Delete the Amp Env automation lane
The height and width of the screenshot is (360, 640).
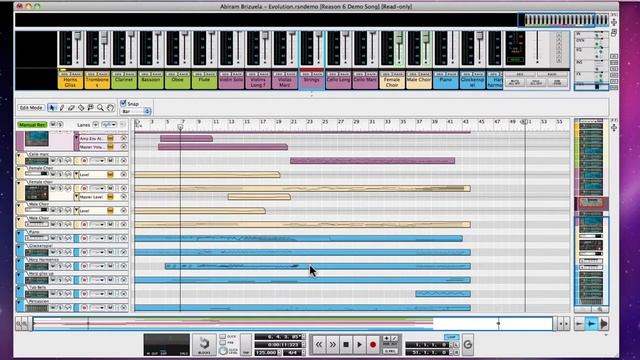coord(123,138)
